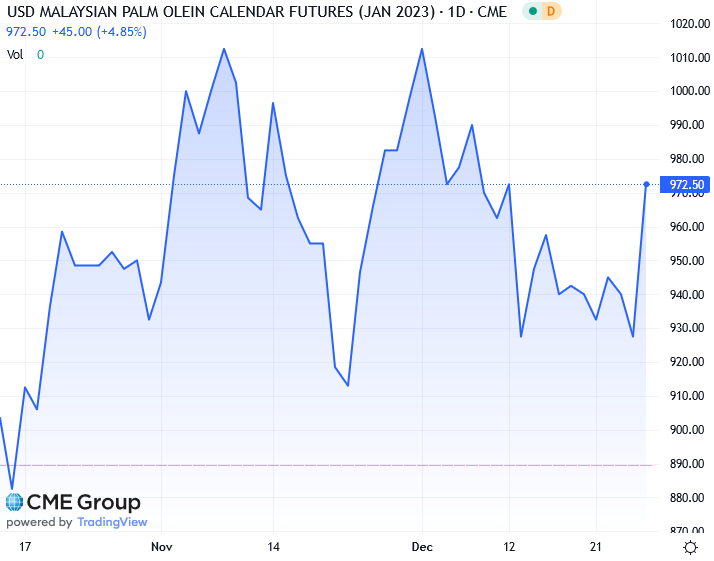
Task: Click the 1020.00 label on price axis
Action: click(686, 24)
